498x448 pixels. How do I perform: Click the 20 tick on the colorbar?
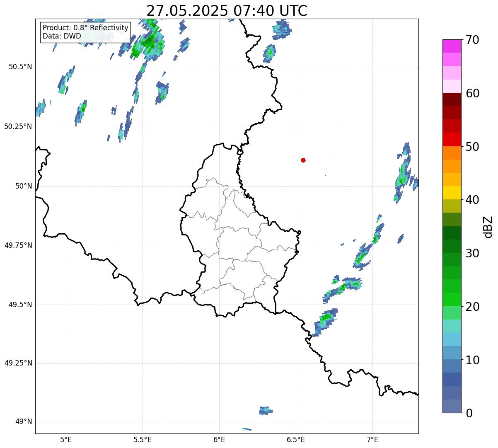tap(473, 307)
